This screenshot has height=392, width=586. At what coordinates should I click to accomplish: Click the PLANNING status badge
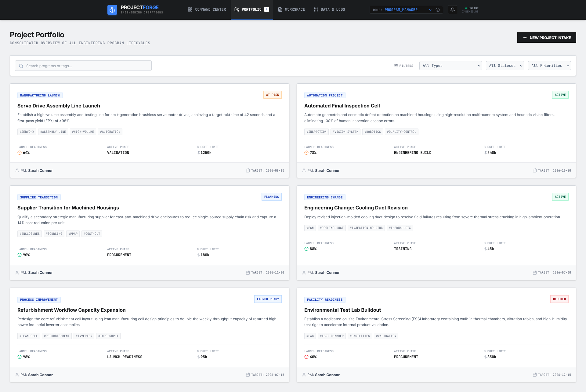click(x=272, y=197)
